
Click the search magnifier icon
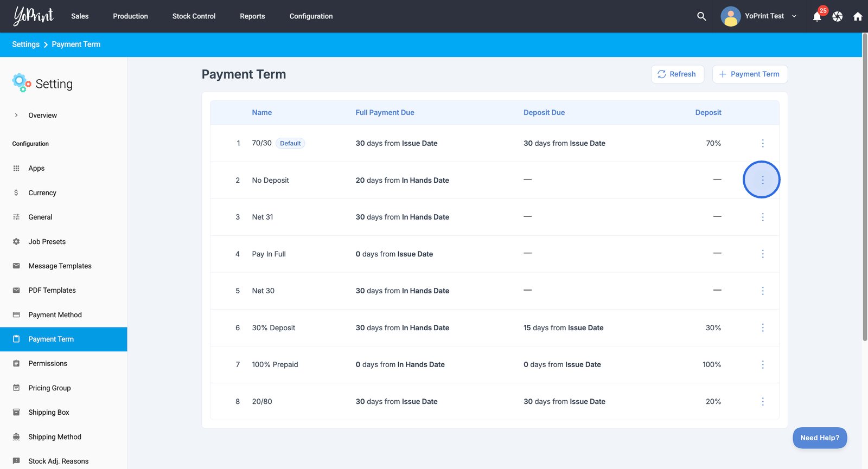[x=701, y=16]
